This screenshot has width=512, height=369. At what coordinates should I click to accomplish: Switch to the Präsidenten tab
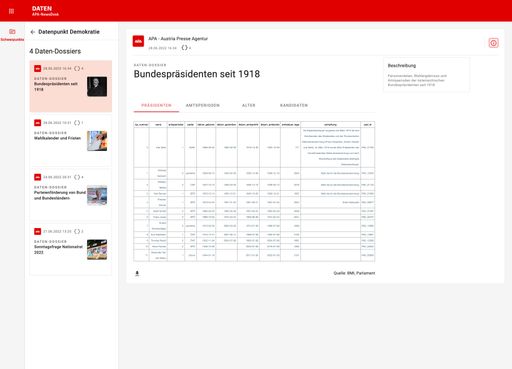[x=156, y=105]
